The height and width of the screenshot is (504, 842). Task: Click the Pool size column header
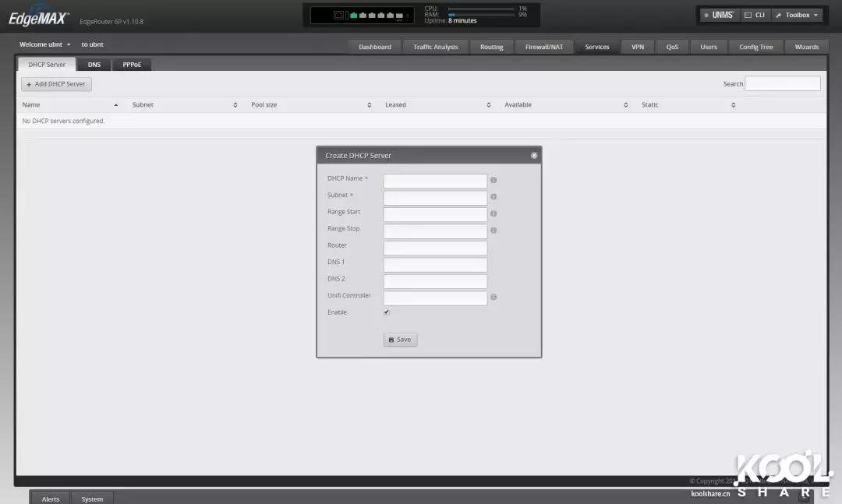[x=264, y=105]
